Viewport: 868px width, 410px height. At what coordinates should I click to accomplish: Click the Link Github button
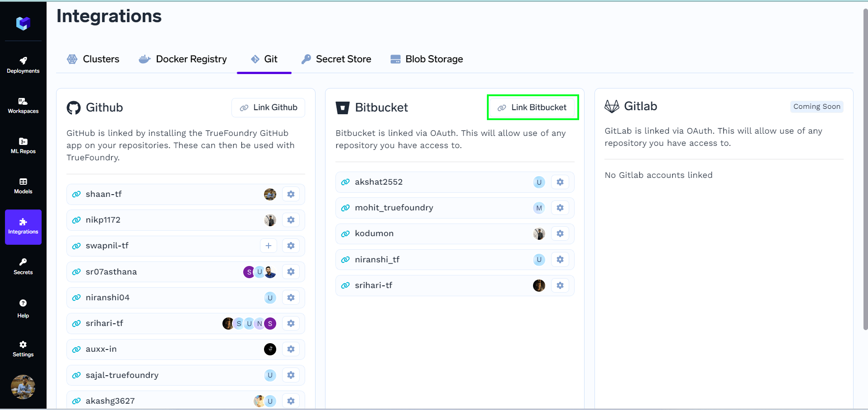point(269,107)
